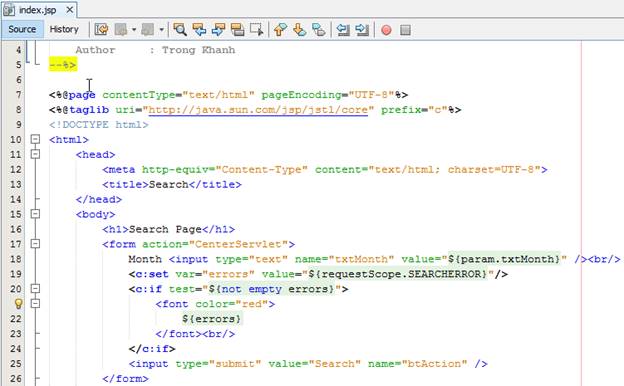The height and width of the screenshot is (386, 624).
Task: Open the Back navigation dropdown arrow
Action: coord(134,29)
